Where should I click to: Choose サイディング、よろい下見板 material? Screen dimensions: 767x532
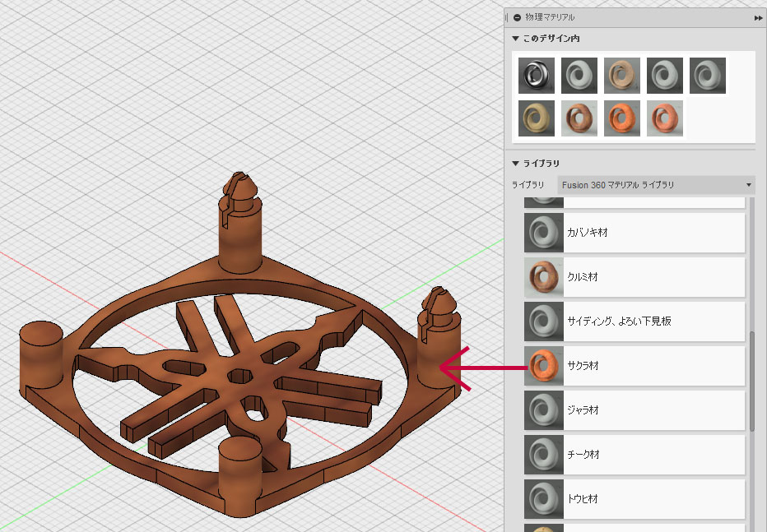pyautogui.click(x=634, y=322)
